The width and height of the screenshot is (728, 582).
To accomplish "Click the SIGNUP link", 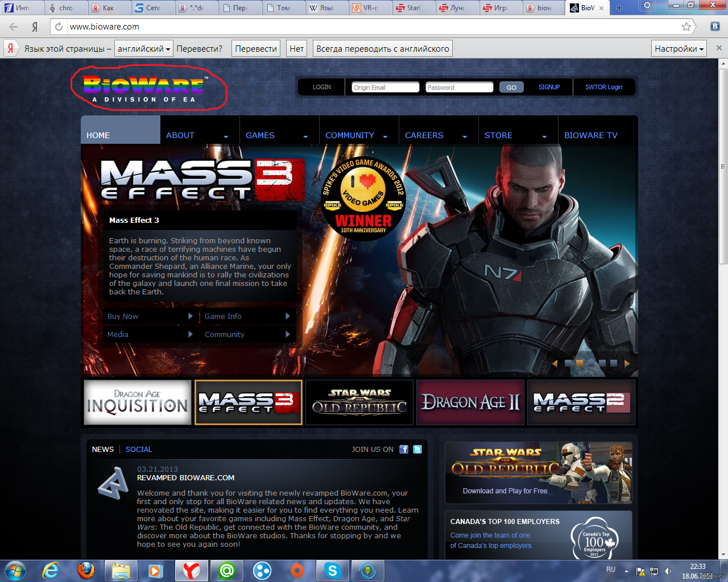I will click(x=549, y=87).
